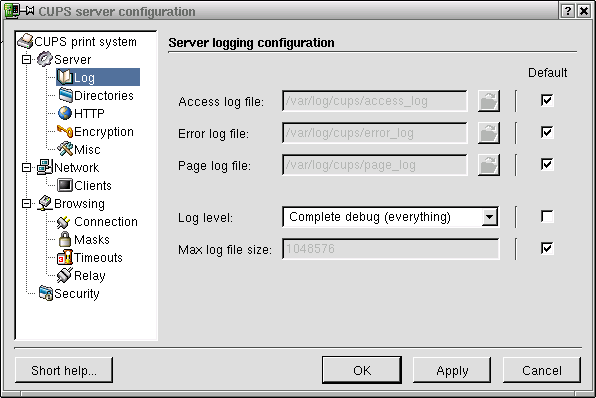Click the Network label in tree
Screen dimensions: 596x398
[x=76, y=168]
